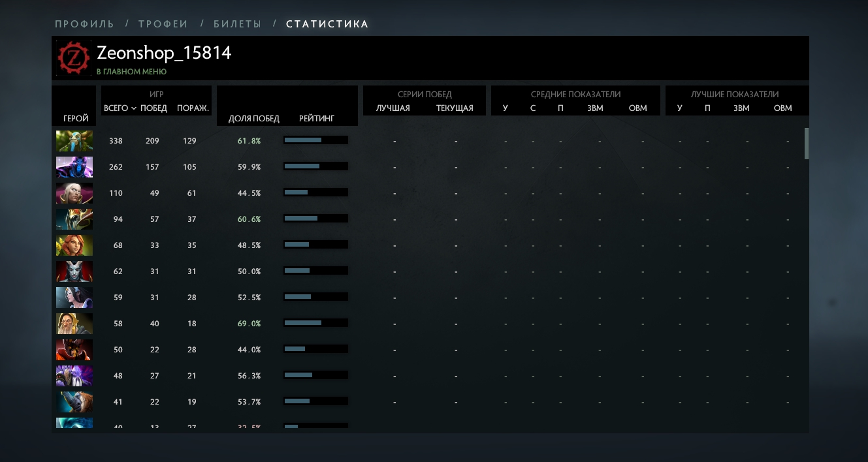
Task: Sort by ДОЛЯ ПОБЕД column header
Action: click(254, 119)
